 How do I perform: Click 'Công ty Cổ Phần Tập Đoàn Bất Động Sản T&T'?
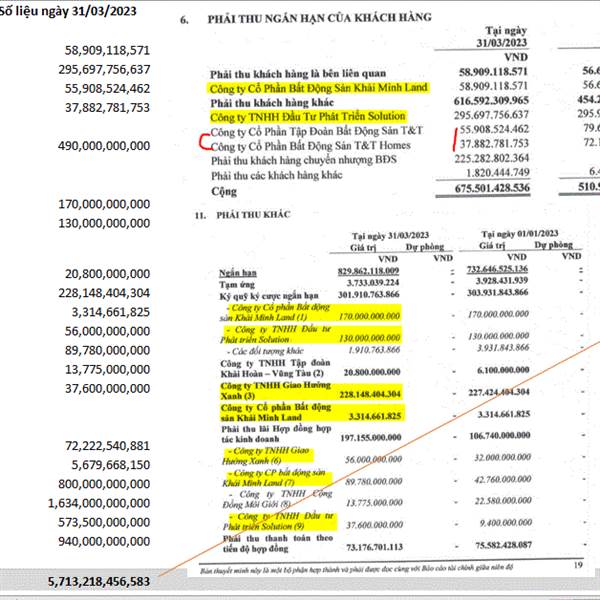click(x=316, y=131)
